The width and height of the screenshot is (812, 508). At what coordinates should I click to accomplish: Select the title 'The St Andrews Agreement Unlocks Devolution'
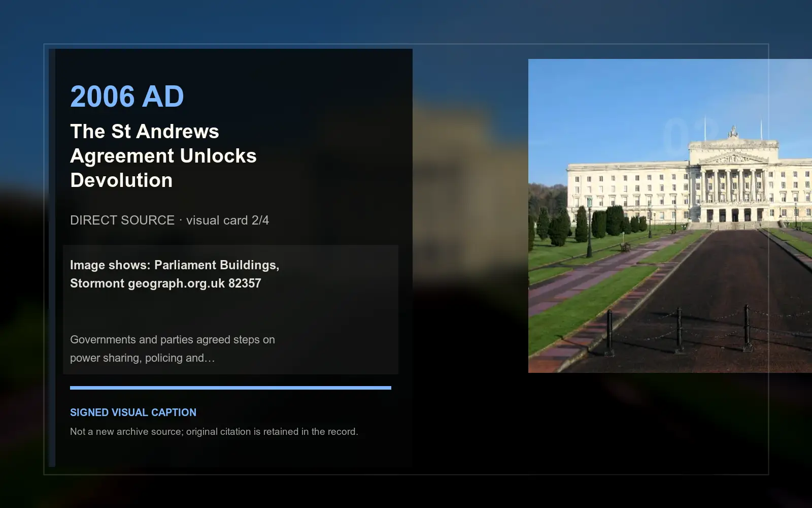point(163,155)
